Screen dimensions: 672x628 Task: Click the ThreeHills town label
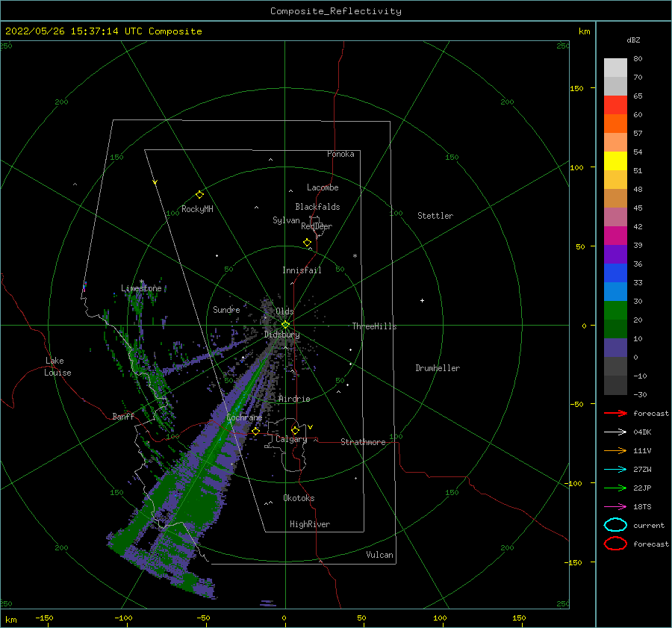click(x=375, y=326)
